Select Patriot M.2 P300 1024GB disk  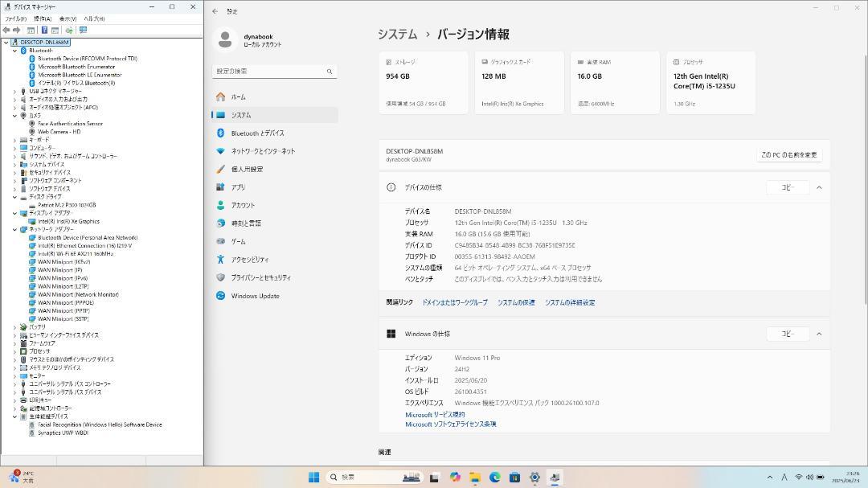click(67, 205)
